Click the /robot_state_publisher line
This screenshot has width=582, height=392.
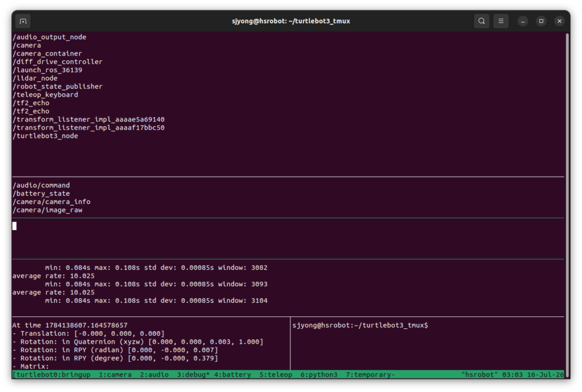point(57,86)
